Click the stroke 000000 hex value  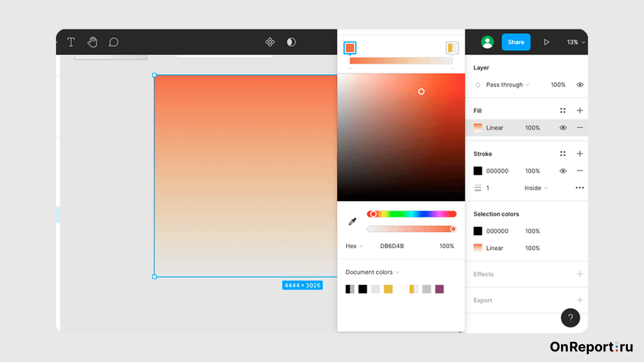[497, 171]
